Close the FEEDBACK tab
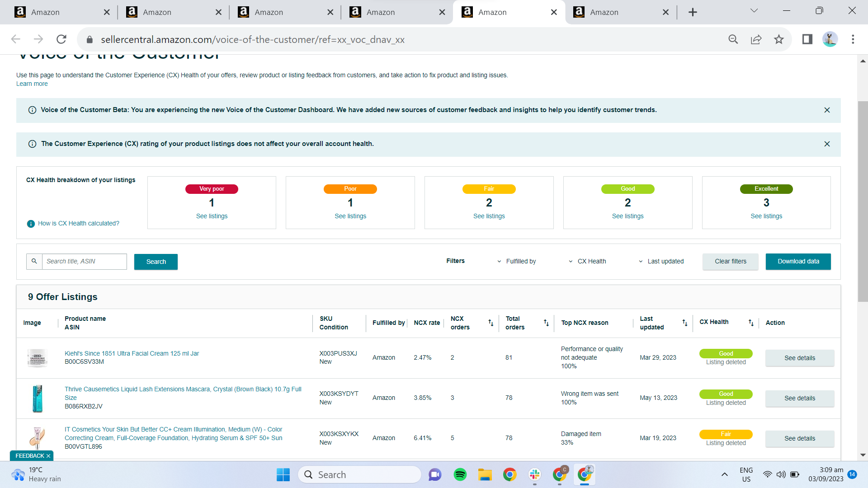Image resolution: width=868 pixels, height=488 pixels. [x=48, y=456]
